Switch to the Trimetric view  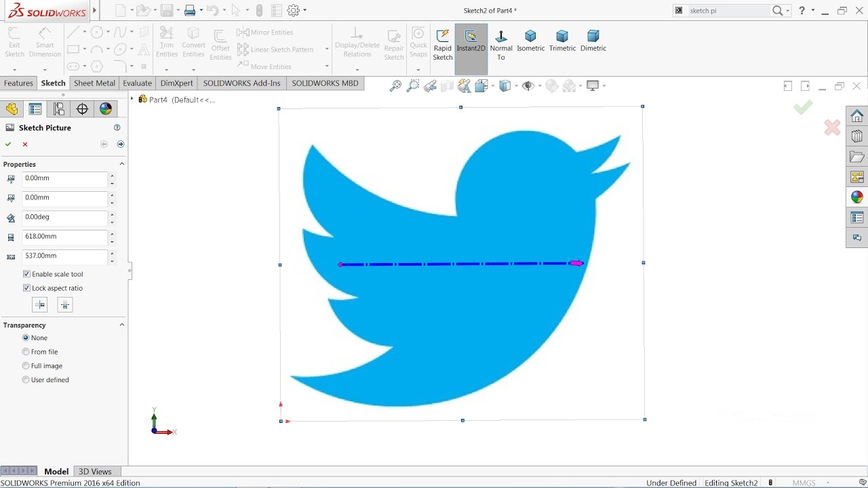click(562, 42)
